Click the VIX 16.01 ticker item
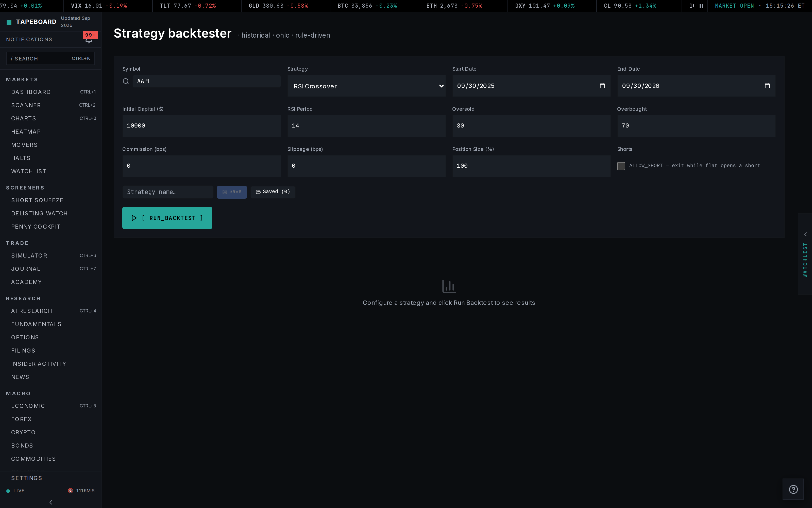The height and width of the screenshot is (508, 812). pyautogui.click(x=108, y=6)
